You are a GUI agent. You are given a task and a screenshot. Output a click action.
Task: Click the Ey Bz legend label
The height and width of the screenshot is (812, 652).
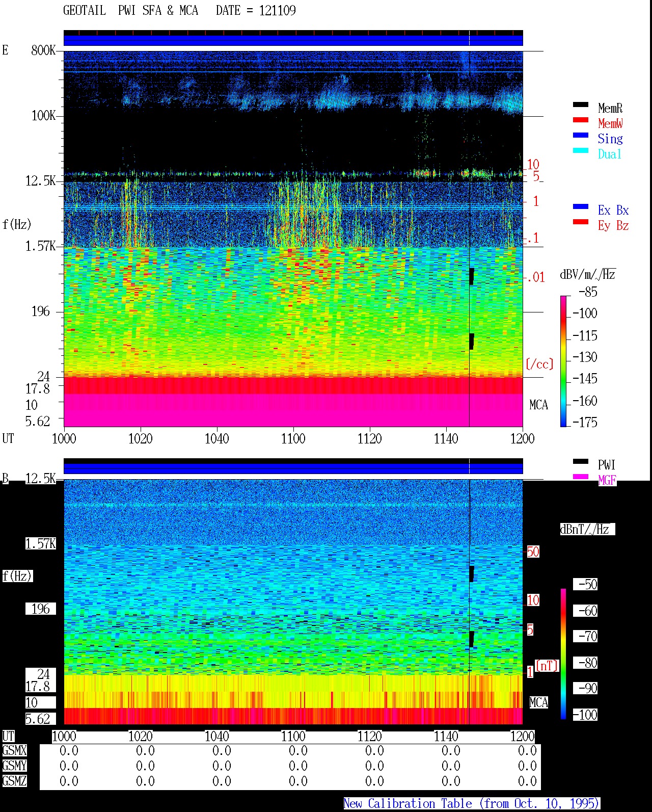click(613, 225)
